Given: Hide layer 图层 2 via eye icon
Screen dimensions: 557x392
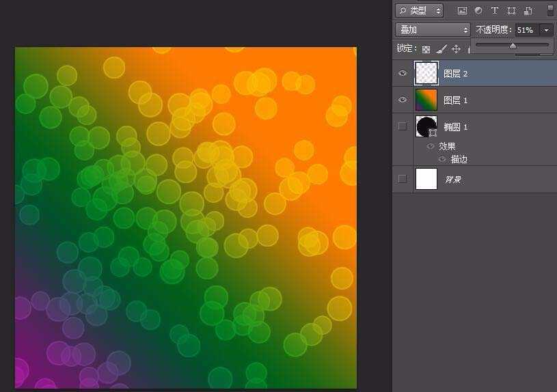Looking at the screenshot, I should 402,73.
